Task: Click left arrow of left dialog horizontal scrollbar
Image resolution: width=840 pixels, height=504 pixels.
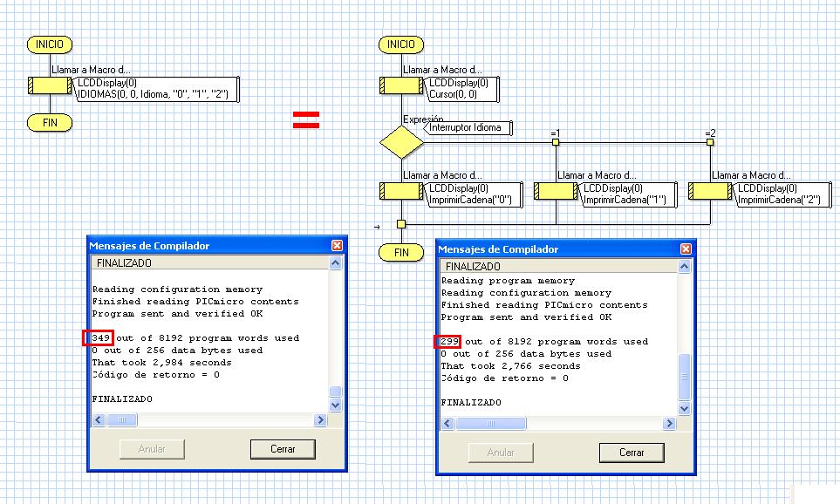Action: 99,420
